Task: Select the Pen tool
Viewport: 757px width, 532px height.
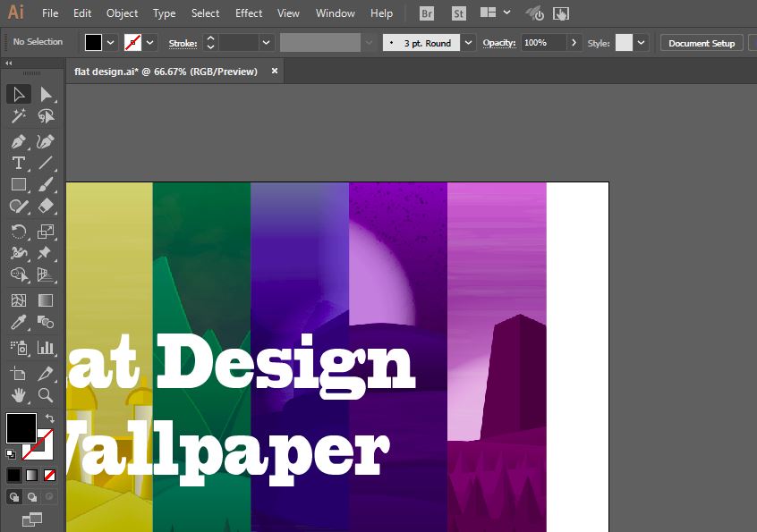Action: [18, 140]
